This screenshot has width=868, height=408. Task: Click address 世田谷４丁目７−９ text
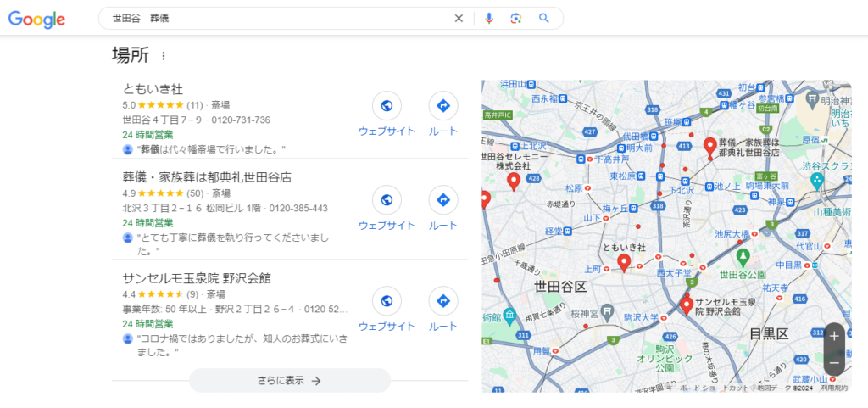click(162, 120)
